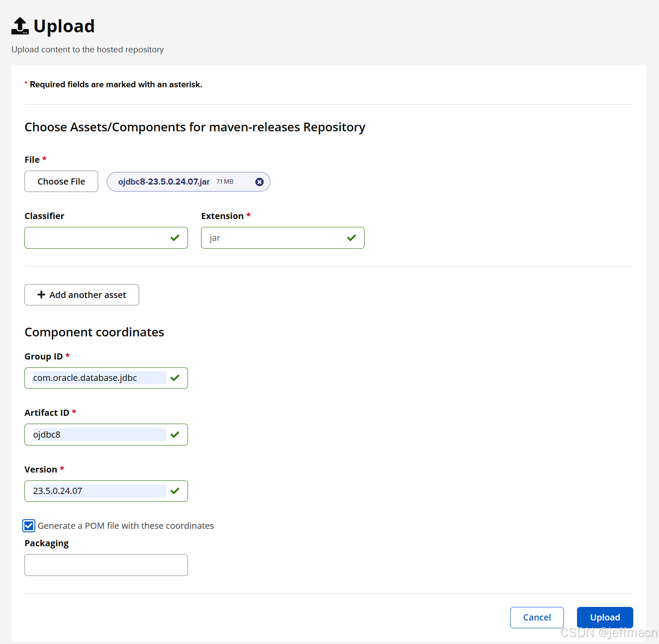The width and height of the screenshot is (659, 644).
Task: Cancel the upload form
Action: pyautogui.click(x=537, y=617)
